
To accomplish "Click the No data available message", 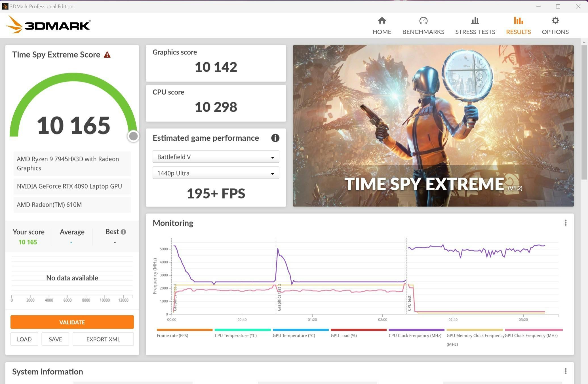I will point(72,278).
